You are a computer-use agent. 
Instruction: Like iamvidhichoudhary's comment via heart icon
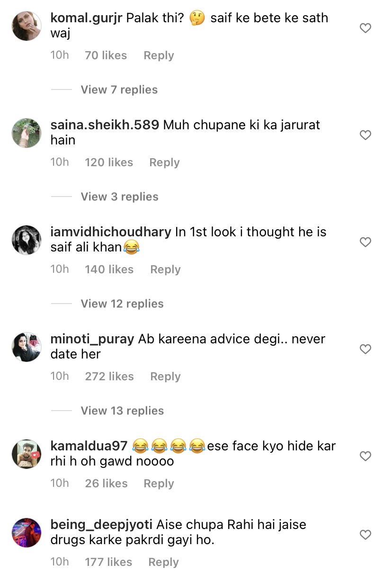tap(365, 242)
